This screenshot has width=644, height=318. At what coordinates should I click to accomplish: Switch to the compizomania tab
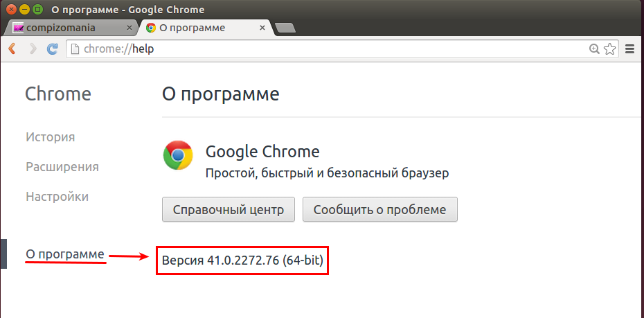69,28
